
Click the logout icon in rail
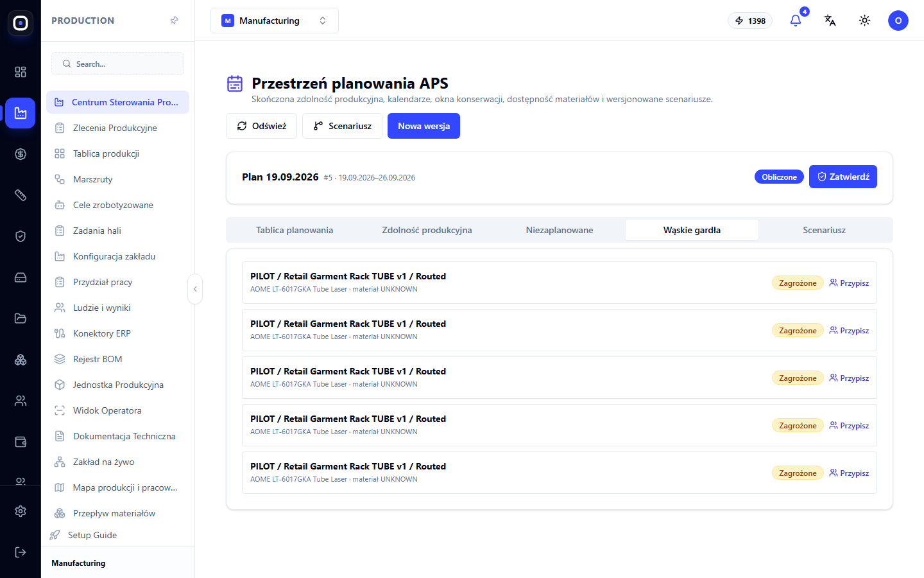pos(21,552)
